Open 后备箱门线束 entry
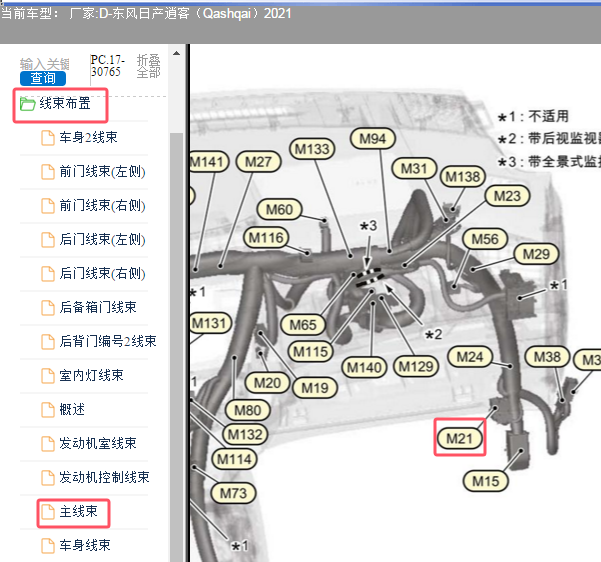601x562 pixels. [98, 307]
